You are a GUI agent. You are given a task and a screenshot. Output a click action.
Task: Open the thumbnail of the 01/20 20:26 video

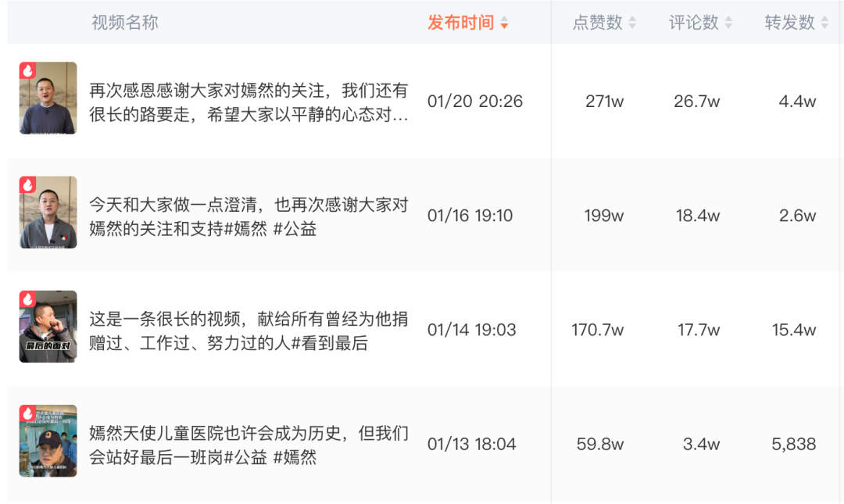[x=48, y=98]
